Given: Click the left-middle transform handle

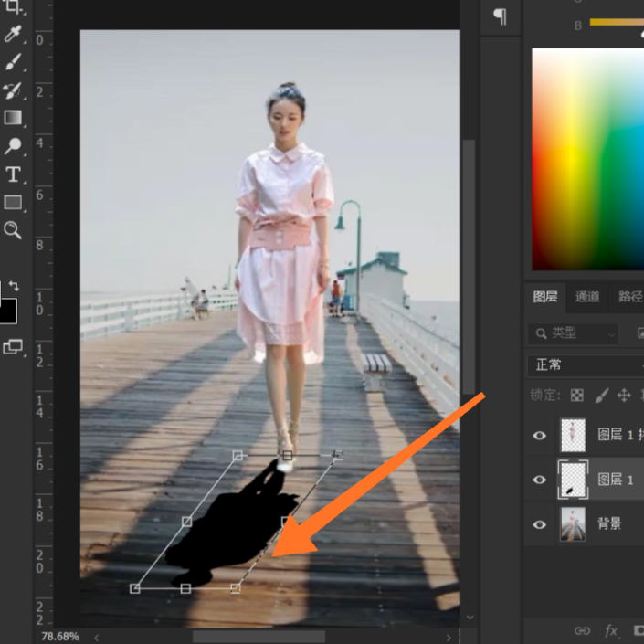Looking at the screenshot, I should [186, 522].
